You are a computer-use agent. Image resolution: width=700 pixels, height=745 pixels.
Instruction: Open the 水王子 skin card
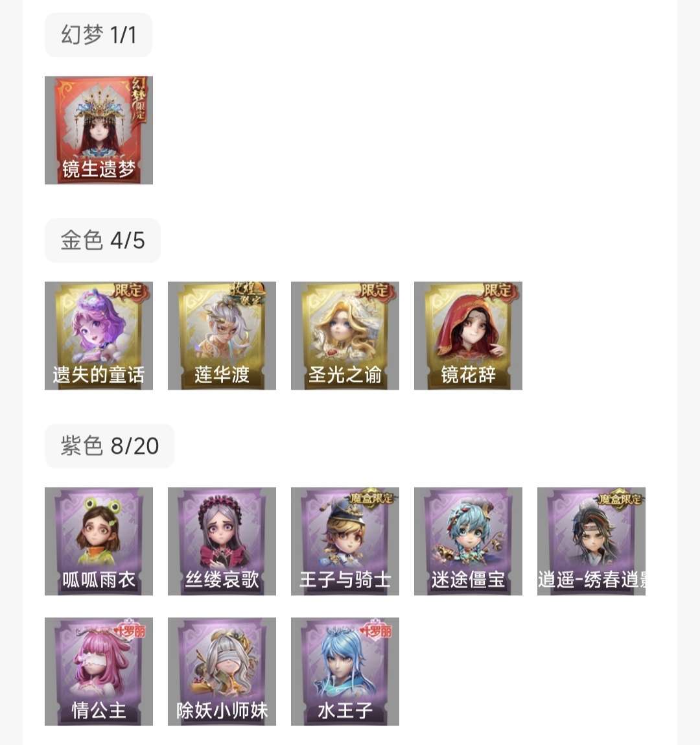[x=345, y=672]
